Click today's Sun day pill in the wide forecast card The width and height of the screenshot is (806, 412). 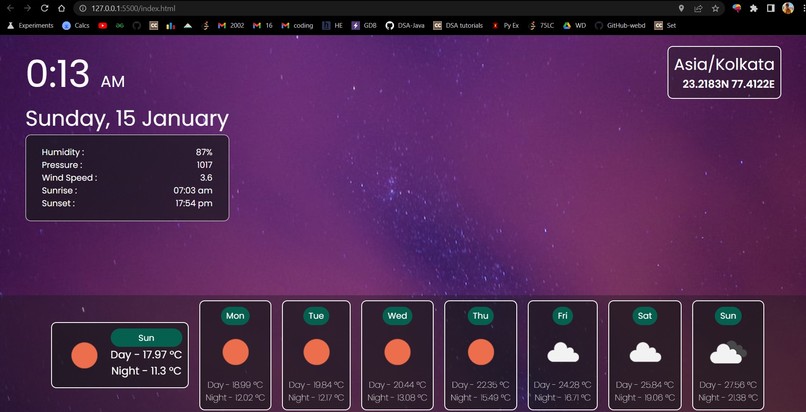pyautogui.click(x=146, y=338)
